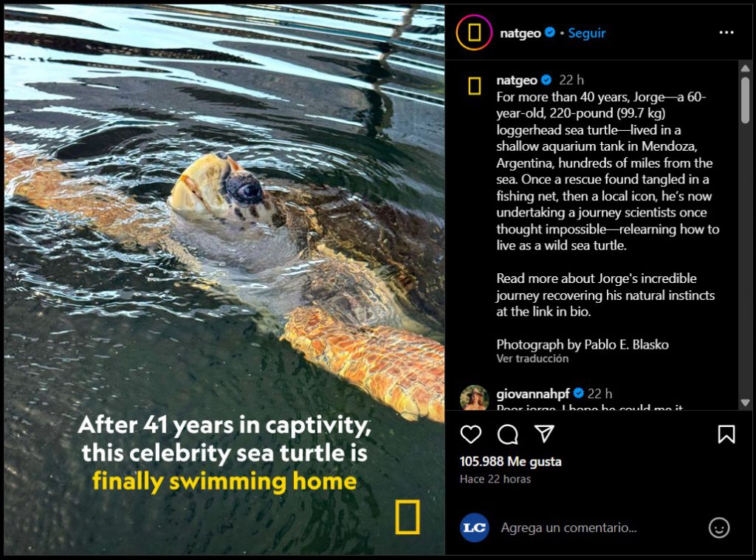
Task: Click scrollbar up arrow in comments
Action: [x=745, y=69]
